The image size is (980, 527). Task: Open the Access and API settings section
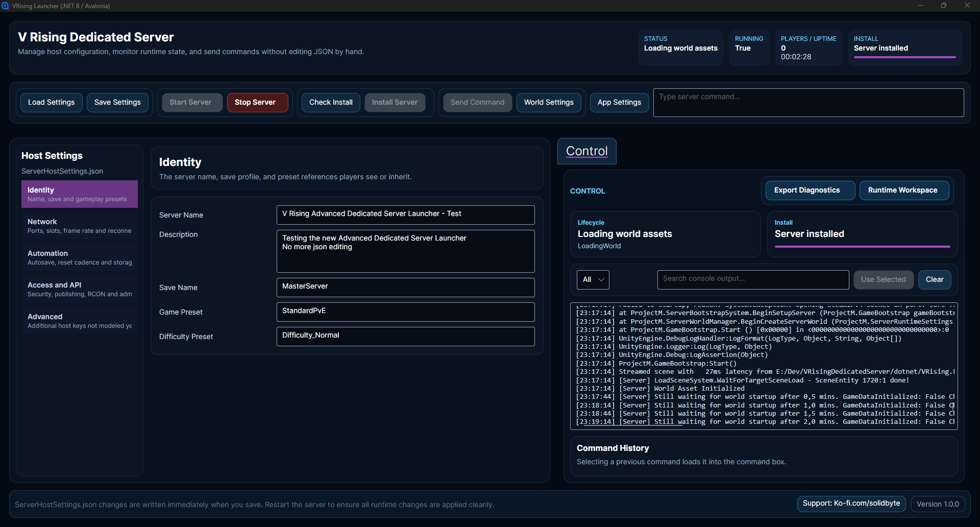[80, 289]
